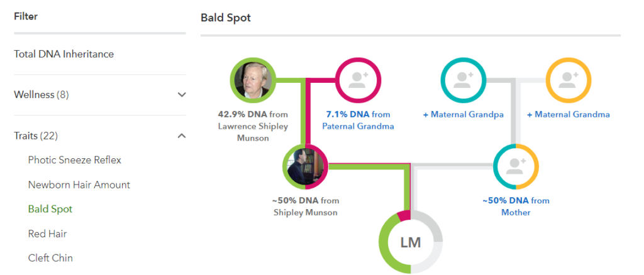Open the 7.1% DNA from Paternal Grandma link

coord(358,121)
